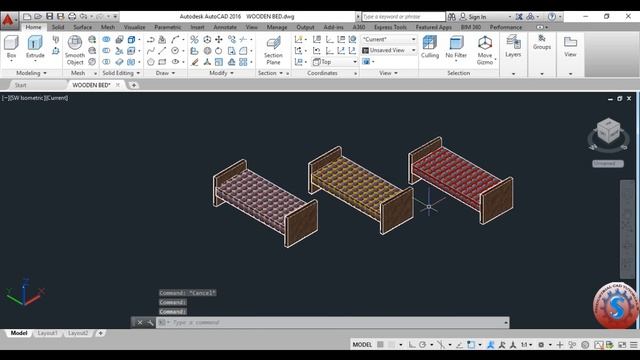Open the Layers panel button
The image size is (640, 360).
pyautogui.click(x=513, y=46)
